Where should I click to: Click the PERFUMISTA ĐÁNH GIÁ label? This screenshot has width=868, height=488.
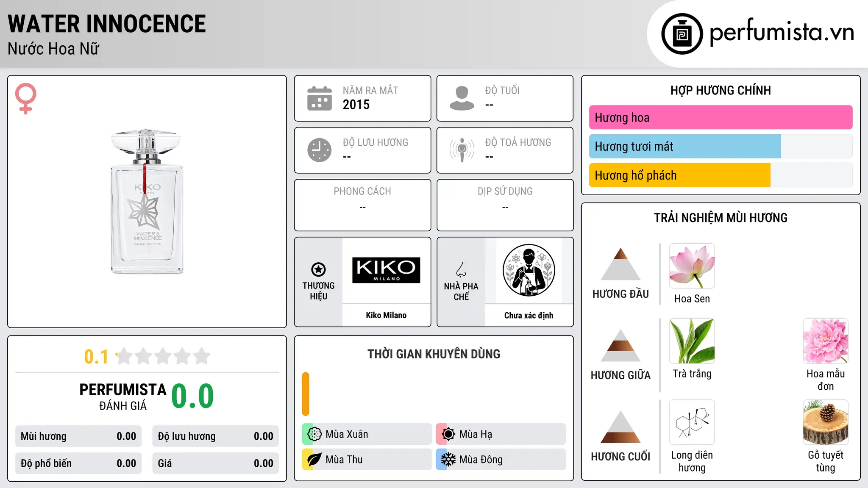coord(123,396)
